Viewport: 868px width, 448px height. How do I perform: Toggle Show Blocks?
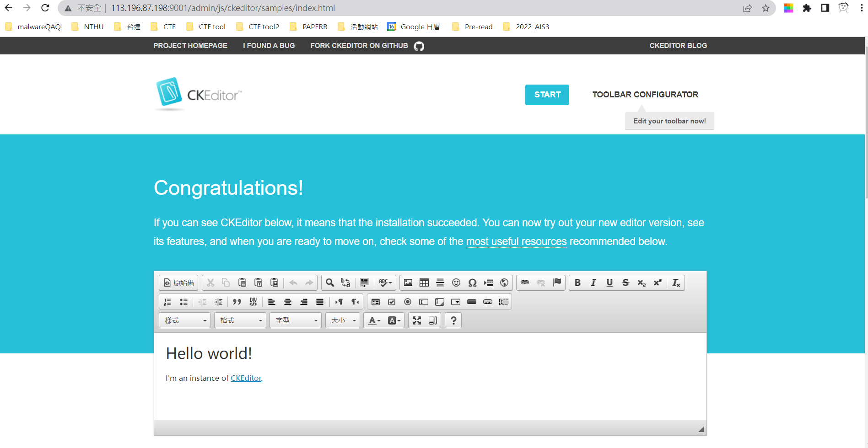[x=433, y=320]
